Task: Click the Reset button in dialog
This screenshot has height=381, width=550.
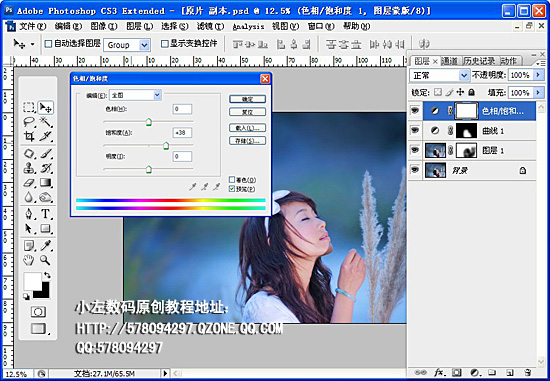Action: [247, 112]
